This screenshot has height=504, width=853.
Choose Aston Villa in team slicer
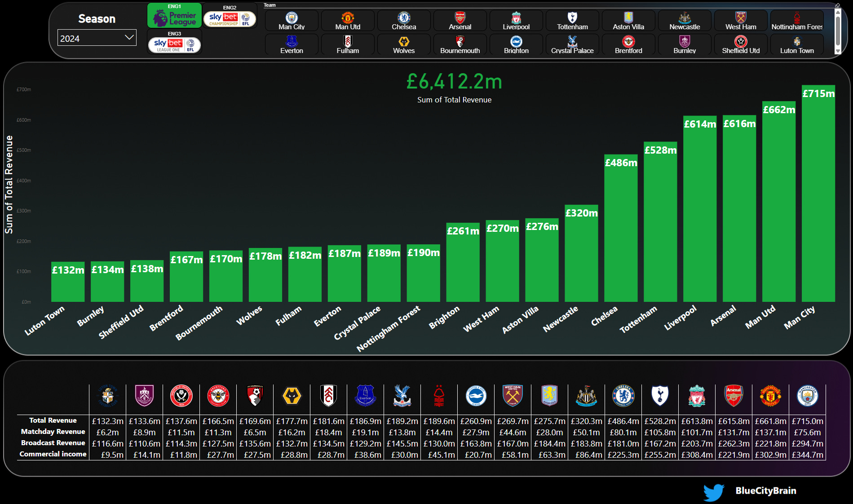(628, 21)
